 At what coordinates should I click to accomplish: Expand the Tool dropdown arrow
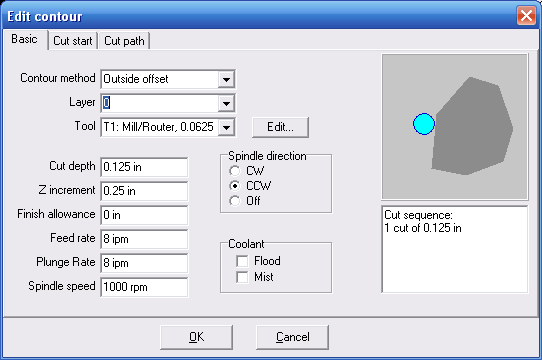click(x=226, y=127)
